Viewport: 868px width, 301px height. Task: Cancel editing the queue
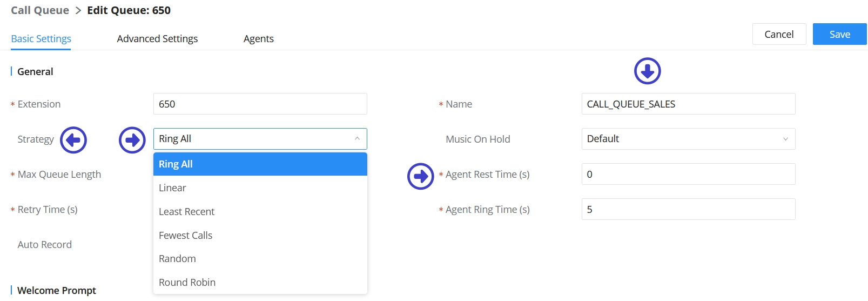pos(779,34)
